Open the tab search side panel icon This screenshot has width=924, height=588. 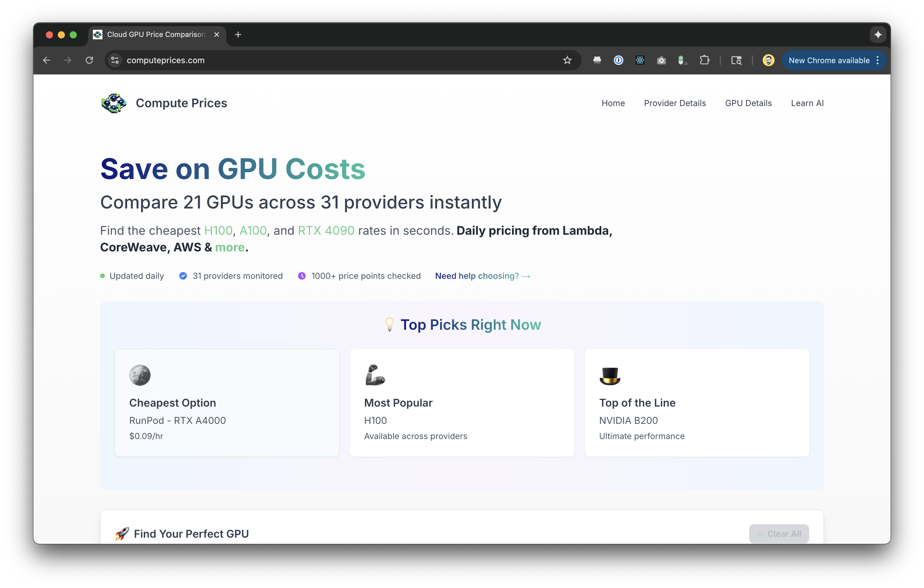736,60
